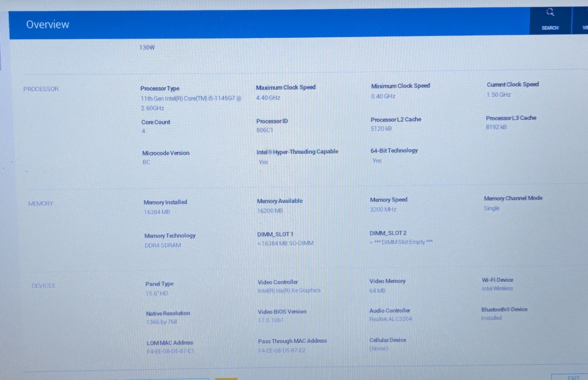The height and width of the screenshot is (380, 588).
Task: Click the "Overview" page heading
Action: coord(48,25)
